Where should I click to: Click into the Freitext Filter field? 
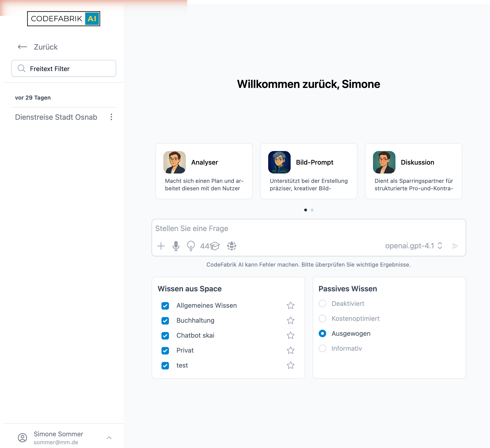click(x=64, y=69)
